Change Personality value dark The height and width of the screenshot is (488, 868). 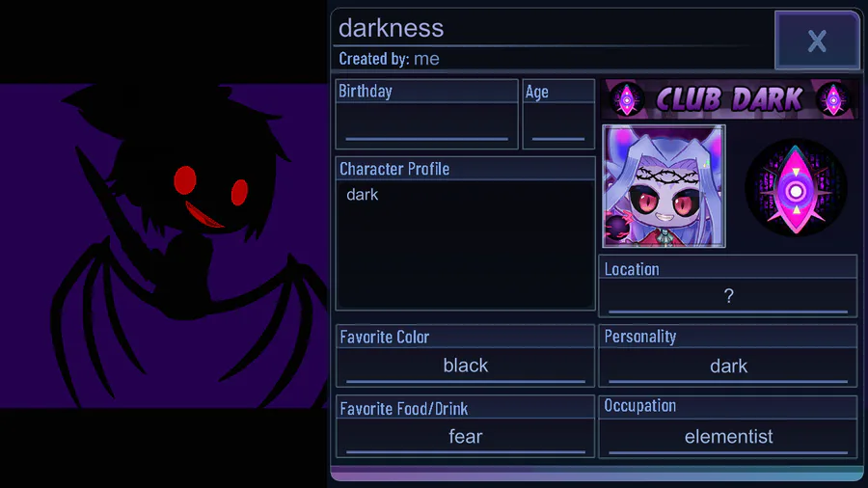click(x=728, y=366)
